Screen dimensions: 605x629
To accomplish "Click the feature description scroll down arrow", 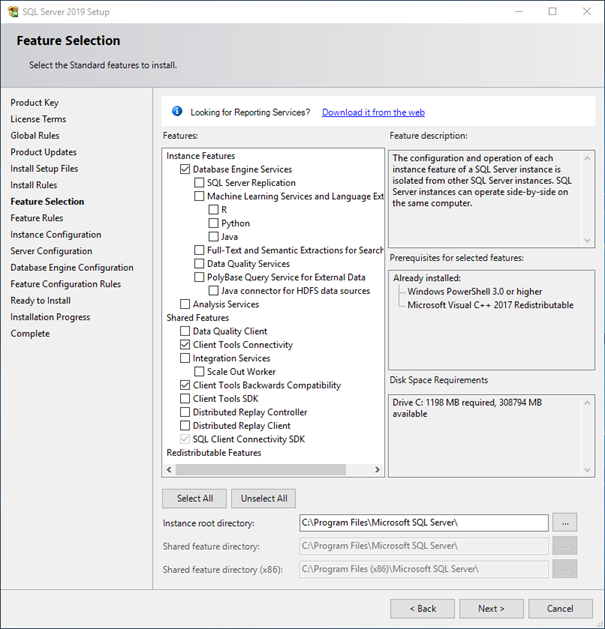I will click(x=587, y=241).
